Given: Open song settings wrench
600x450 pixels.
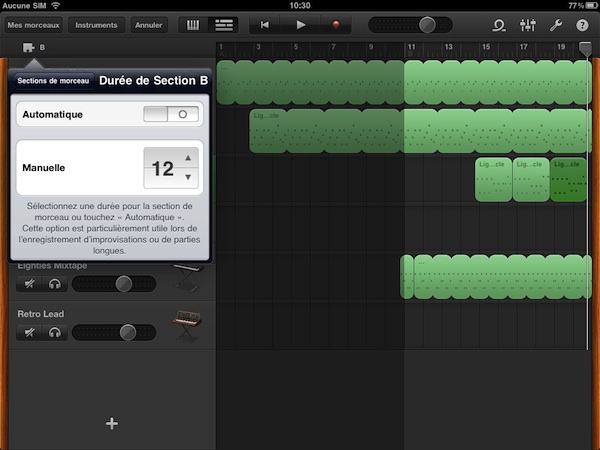Looking at the screenshot, I should tap(556, 25).
